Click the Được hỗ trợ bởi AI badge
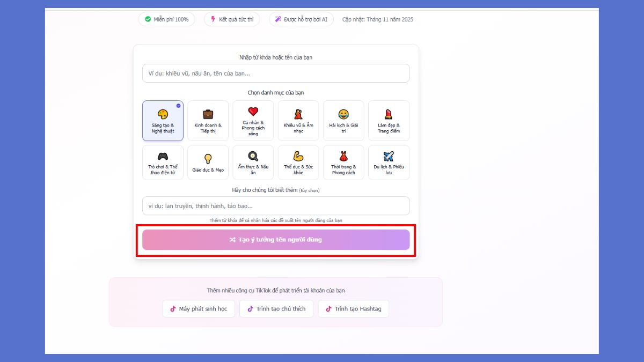Screen dimensions: 644x362 tap(301, 19)
